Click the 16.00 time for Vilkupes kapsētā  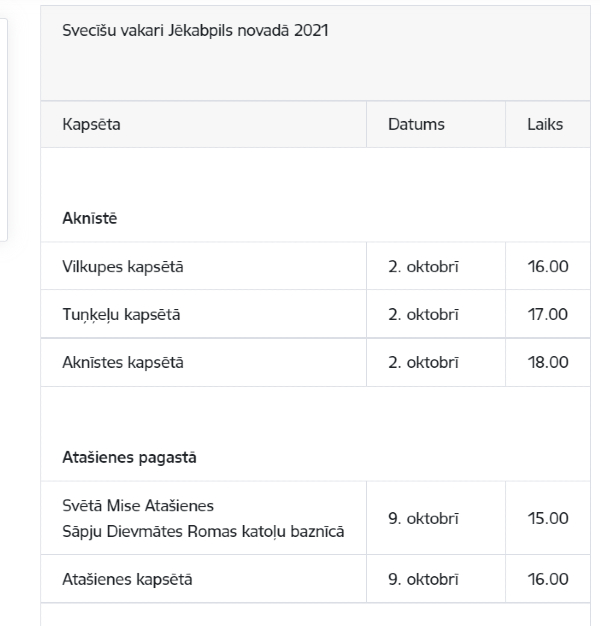coord(548,266)
